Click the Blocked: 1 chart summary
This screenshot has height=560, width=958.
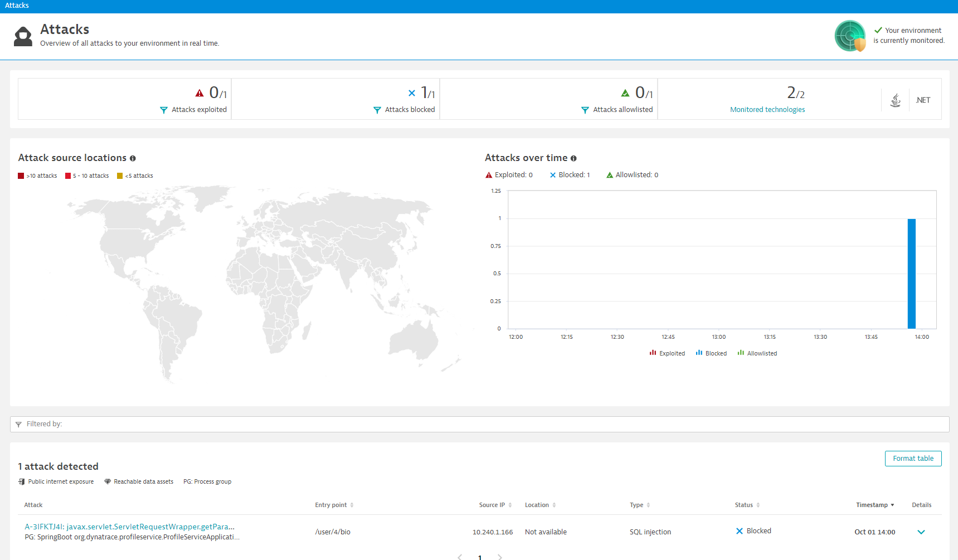coord(570,175)
